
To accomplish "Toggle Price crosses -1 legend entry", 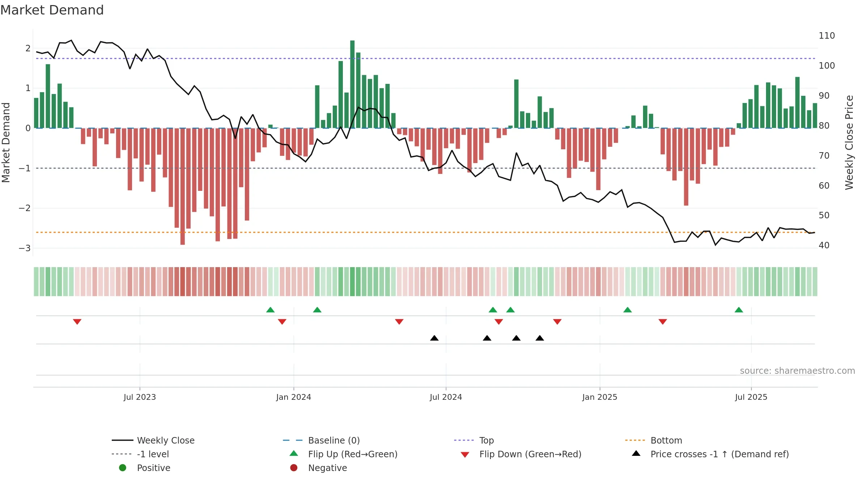I will click(710, 454).
